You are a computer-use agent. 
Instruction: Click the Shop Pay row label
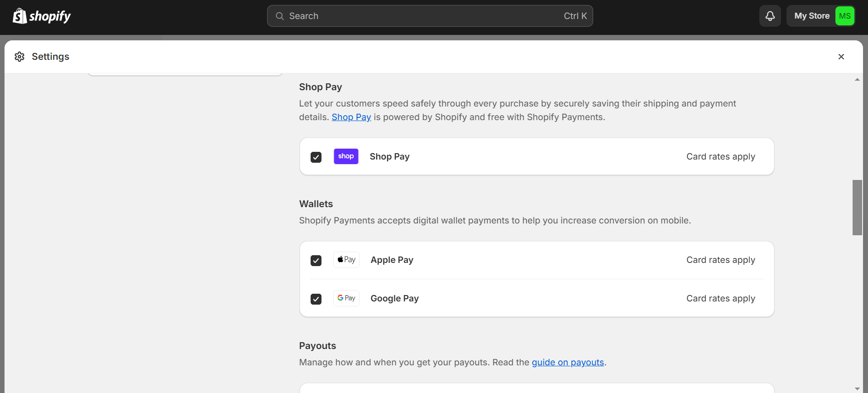[390, 156]
